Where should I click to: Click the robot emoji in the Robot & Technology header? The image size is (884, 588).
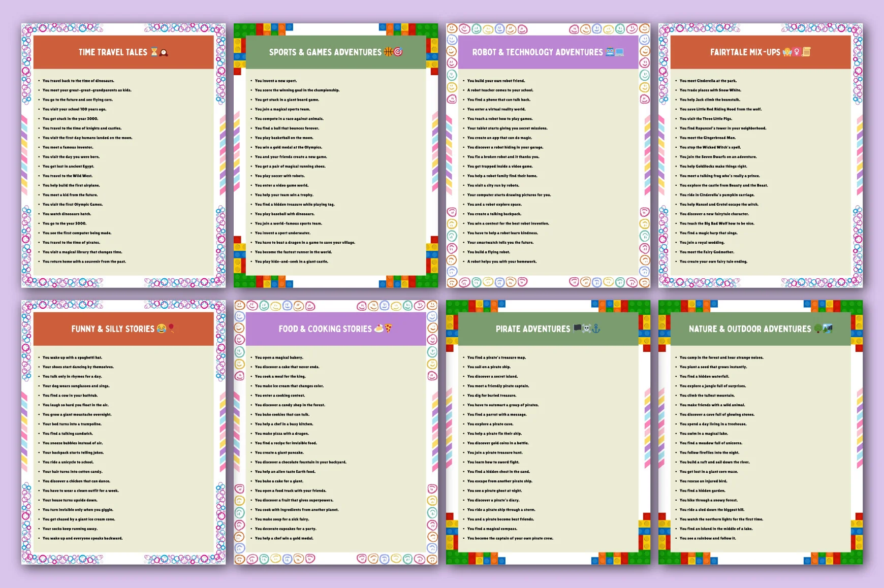coord(610,52)
